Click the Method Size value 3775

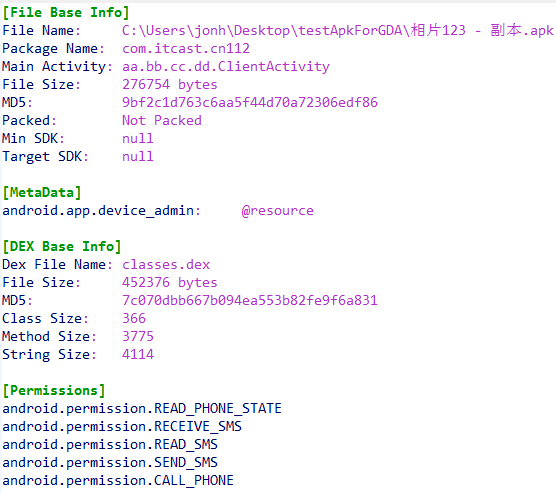pos(138,336)
